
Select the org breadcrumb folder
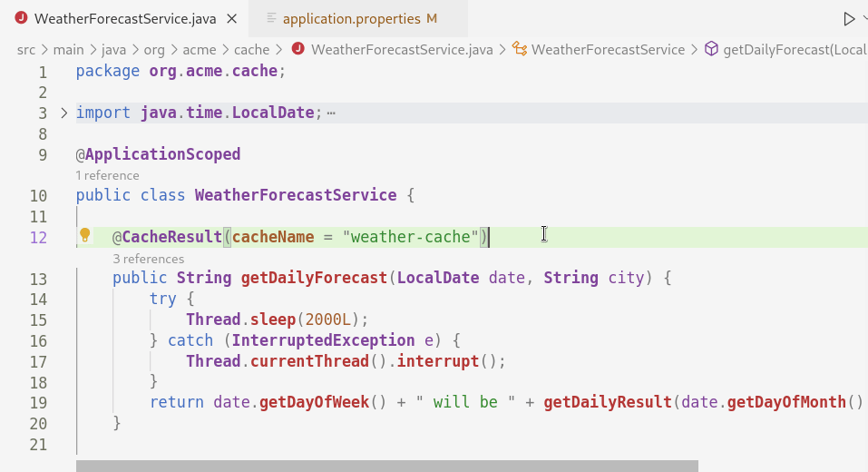point(154,50)
